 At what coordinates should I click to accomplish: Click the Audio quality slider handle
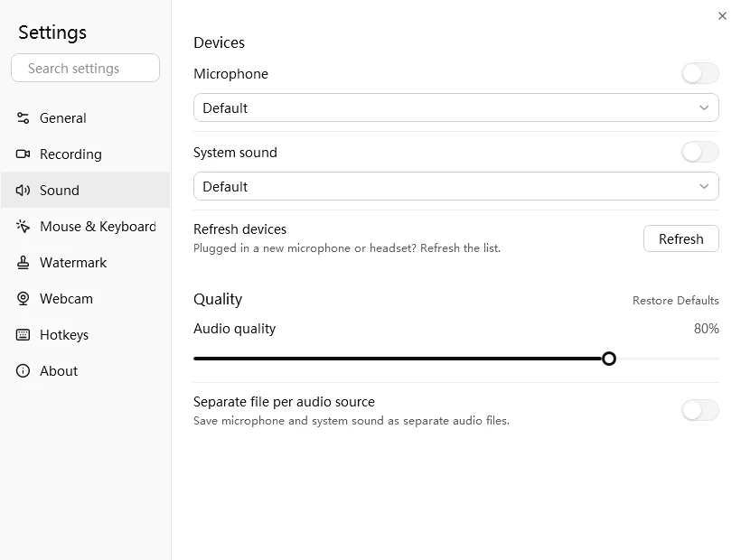pos(609,359)
